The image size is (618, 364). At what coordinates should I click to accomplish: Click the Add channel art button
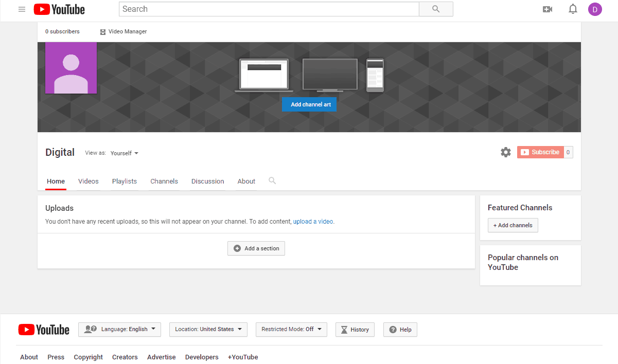(309, 104)
